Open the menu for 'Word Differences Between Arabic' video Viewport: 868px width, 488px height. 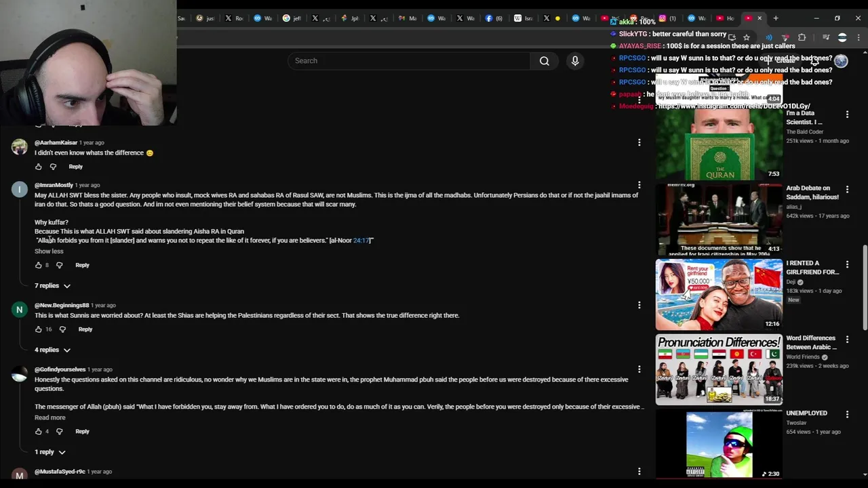(x=847, y=339)
